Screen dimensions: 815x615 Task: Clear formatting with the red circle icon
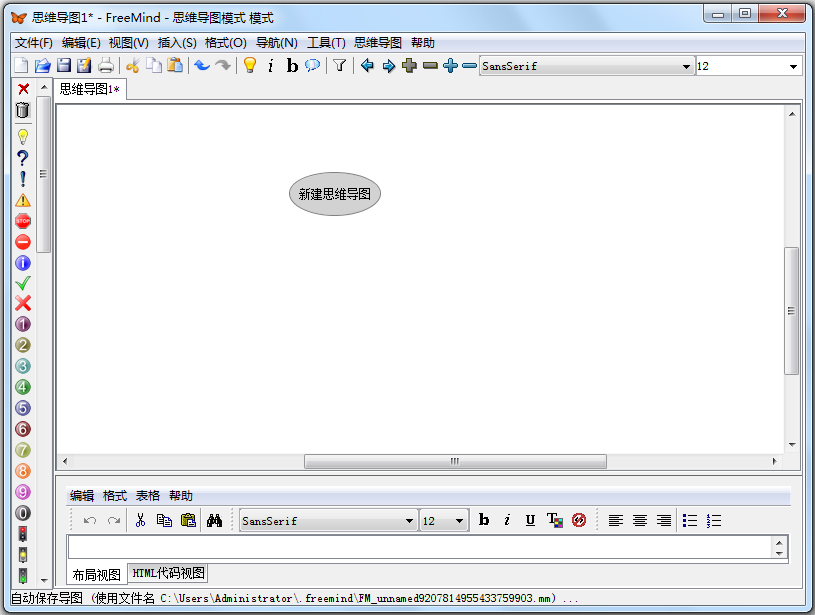tap(579, 520)
